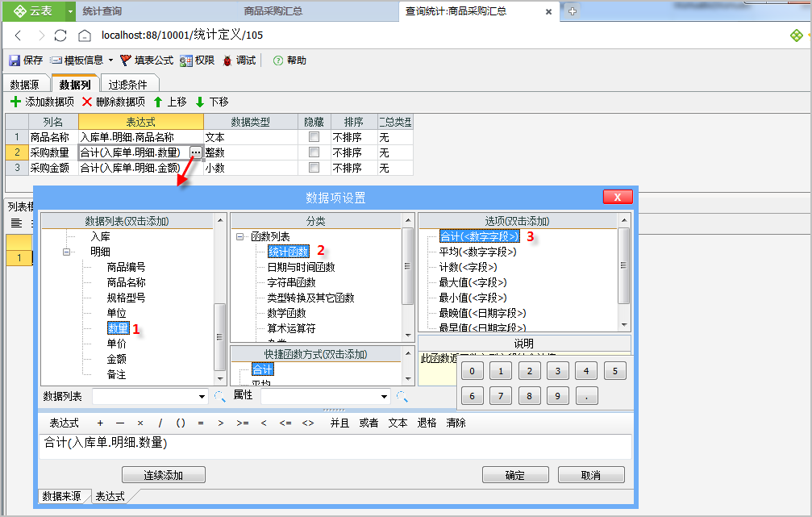Go to the home page icon

point(85,35)
